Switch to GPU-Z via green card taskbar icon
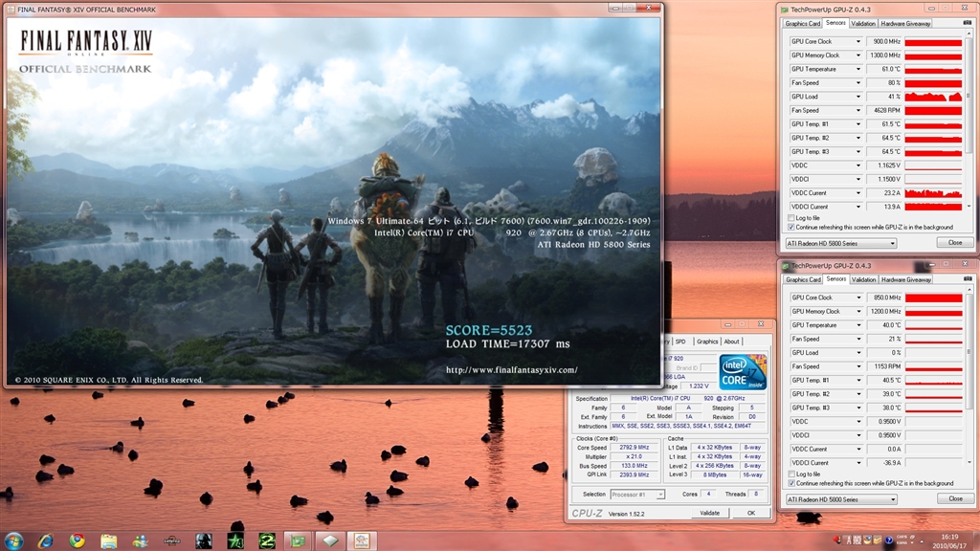Viewport: 980px width, 551px height. click(299, 540)
